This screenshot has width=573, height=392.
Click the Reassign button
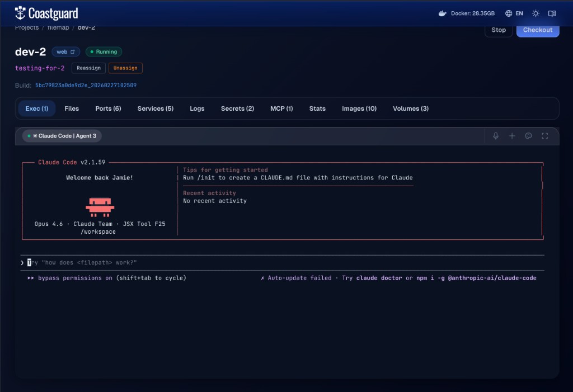point(89,68)
